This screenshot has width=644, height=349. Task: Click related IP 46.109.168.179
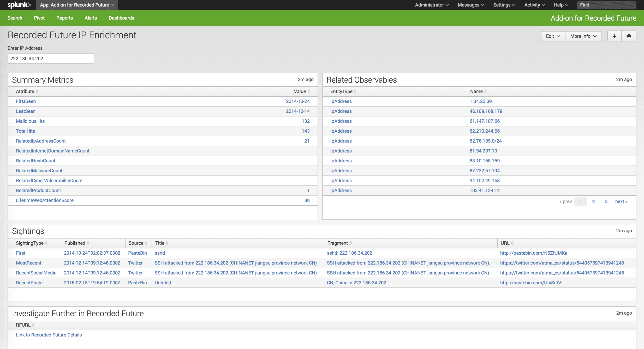[486, 111]
